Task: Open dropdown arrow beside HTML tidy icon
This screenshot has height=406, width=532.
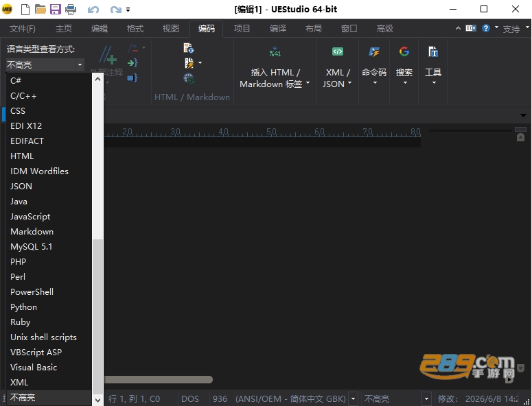Action: pyautogui.click(x=200, y=62)
